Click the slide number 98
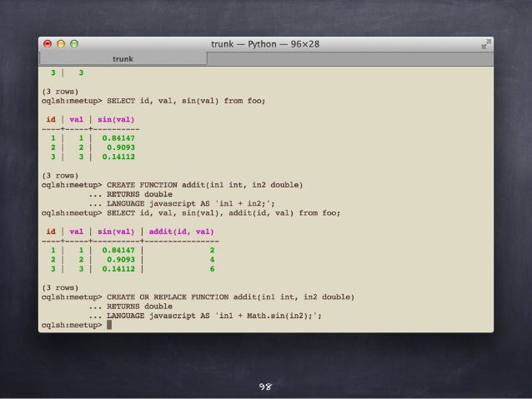This screenshot has height=399, width=532. (265, 387)
